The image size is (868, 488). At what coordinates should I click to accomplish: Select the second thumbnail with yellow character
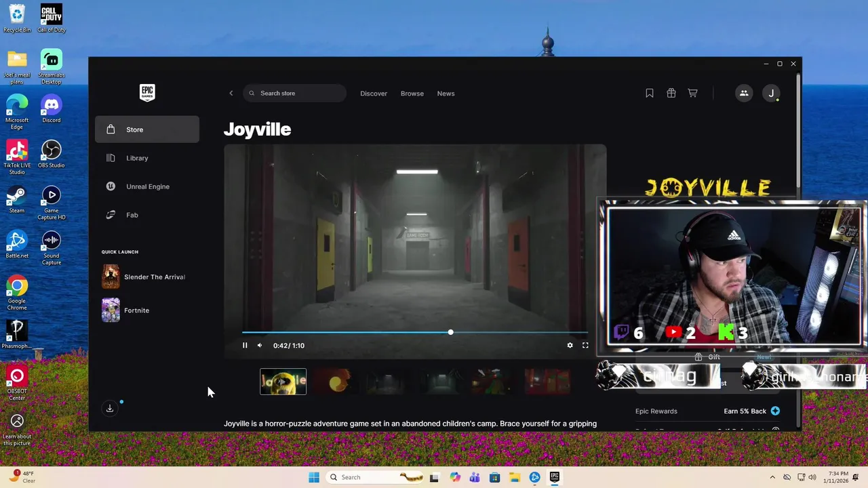[x=336, y=382]
